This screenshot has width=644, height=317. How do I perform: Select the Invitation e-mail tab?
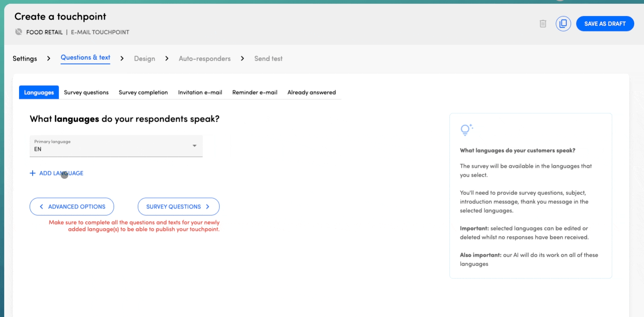(200, 92)
